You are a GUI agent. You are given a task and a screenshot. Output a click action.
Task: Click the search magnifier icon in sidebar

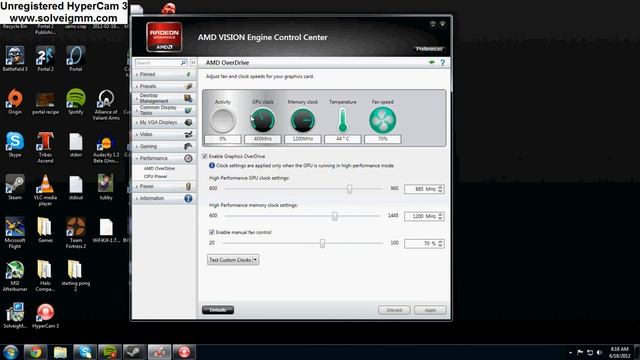pyautogui.click(x=183, y=62)
